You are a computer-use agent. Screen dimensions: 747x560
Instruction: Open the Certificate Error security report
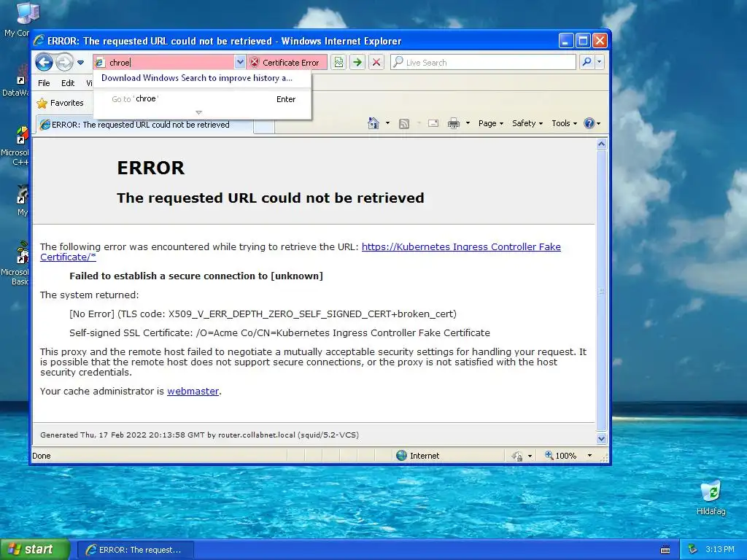click(286, 63)
